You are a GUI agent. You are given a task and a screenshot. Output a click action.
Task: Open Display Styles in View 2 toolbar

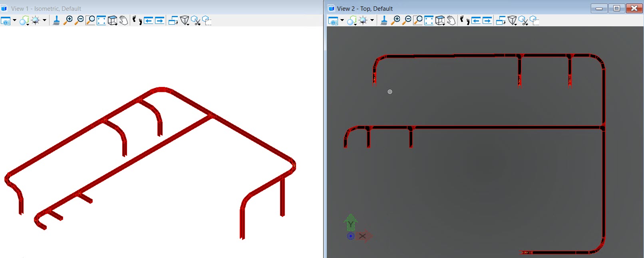pyautogui.click(x=352, y=21)
